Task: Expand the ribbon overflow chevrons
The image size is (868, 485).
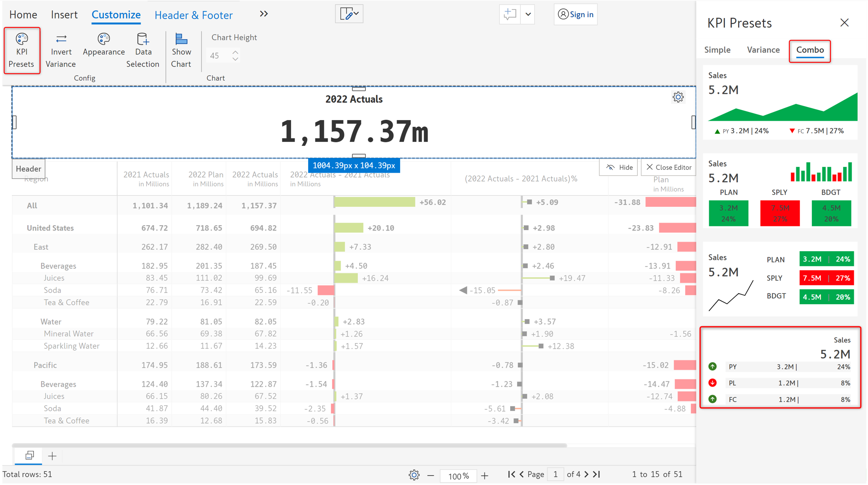Action: click(264, 14)
